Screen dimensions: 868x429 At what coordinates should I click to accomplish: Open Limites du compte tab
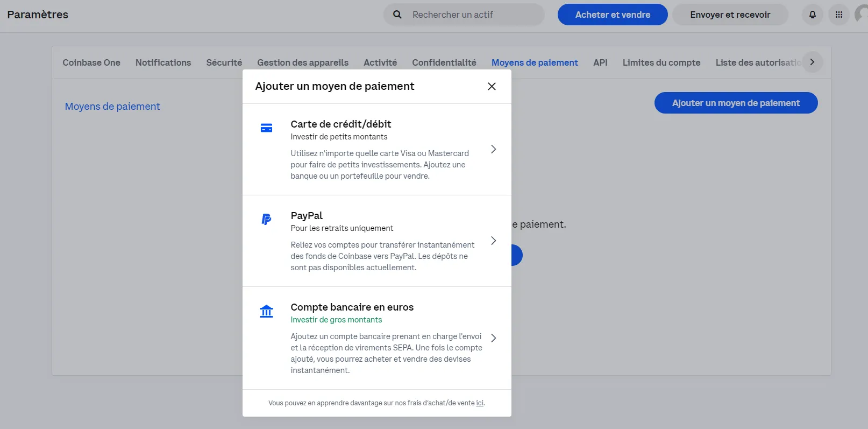click(x=661, y=62)
